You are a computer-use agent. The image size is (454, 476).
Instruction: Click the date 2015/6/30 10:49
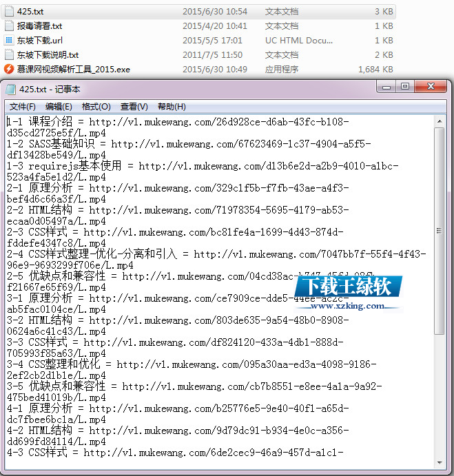point(215,70)
